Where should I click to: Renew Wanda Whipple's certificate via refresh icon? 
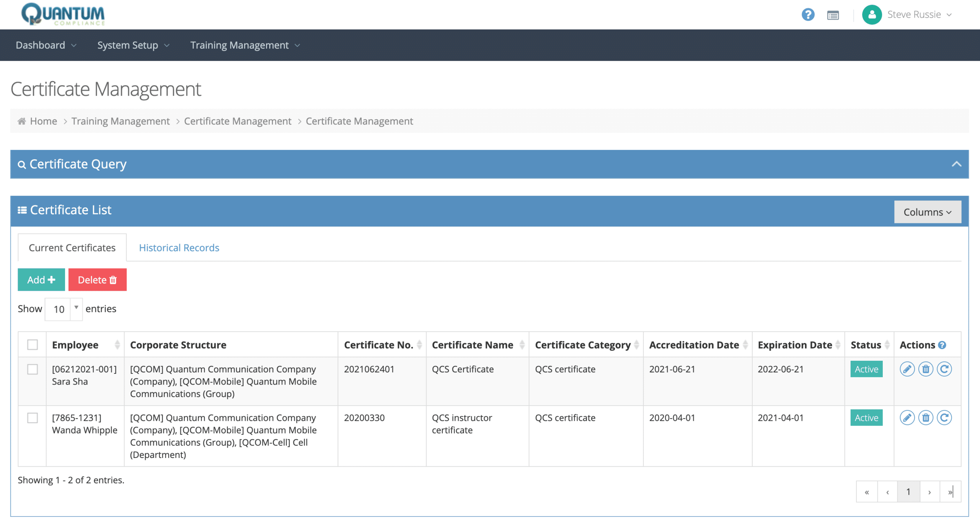(x=944, y=418)
